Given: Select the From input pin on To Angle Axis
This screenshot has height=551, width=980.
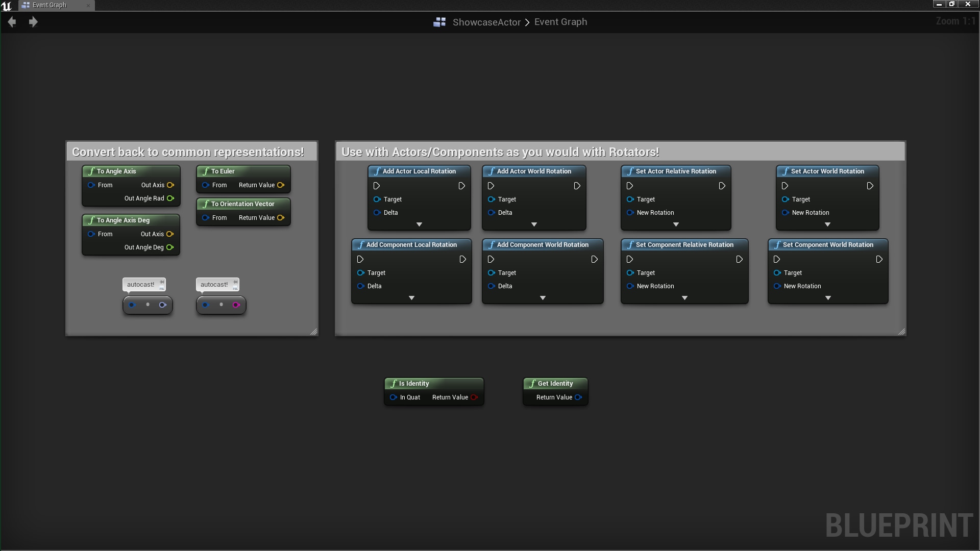Looking at the screenshot, I should coord(91,185).
